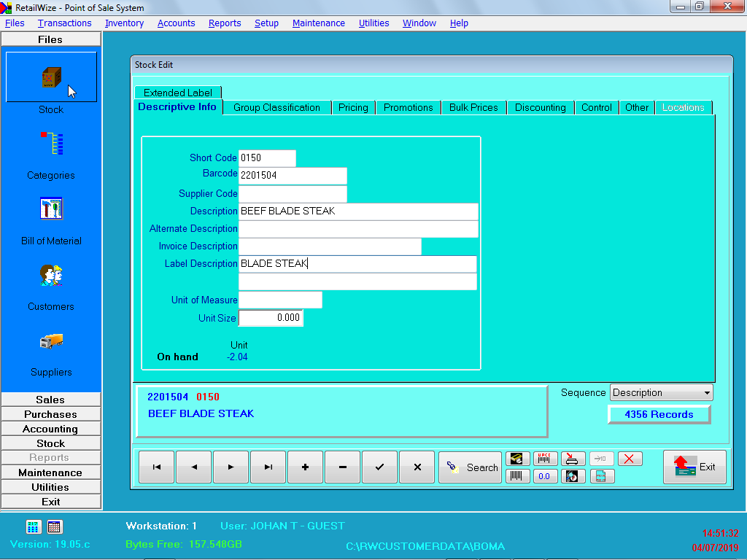
Task: Open the Stock file icon in sidebar
Action: pyautogui.click(x=52, y=77)
